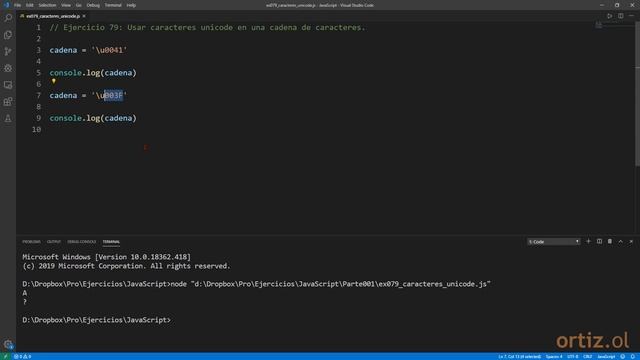
Task: Open the Terminal menu
Action: [x=113, y=5]
